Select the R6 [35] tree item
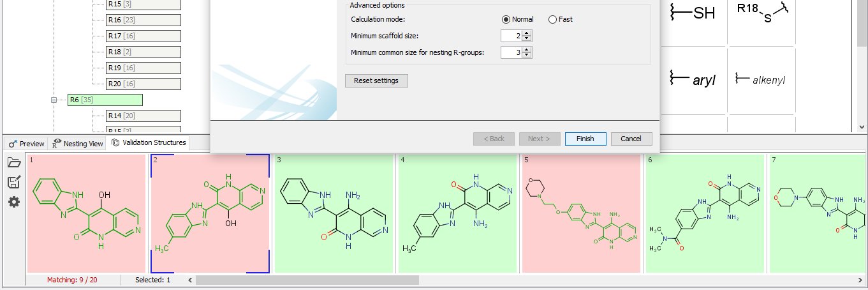The image size is (868, 290). tap(105, 100)
